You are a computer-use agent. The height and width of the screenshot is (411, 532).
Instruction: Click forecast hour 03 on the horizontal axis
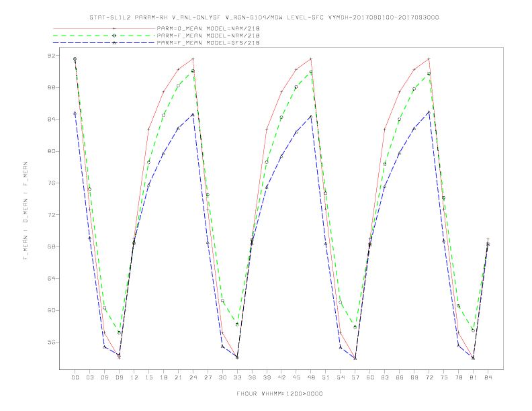pyautogui.click(x=89, y=377)
